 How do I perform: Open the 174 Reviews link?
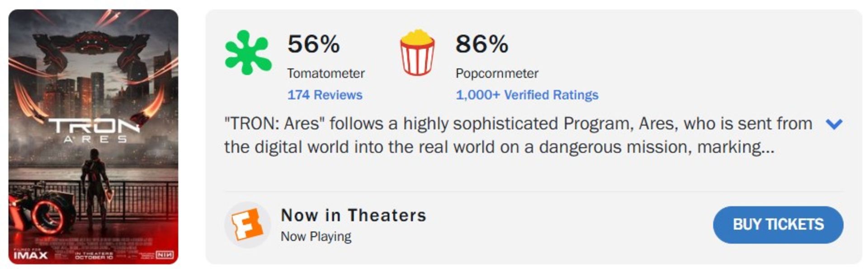click(x=325, y=95)
